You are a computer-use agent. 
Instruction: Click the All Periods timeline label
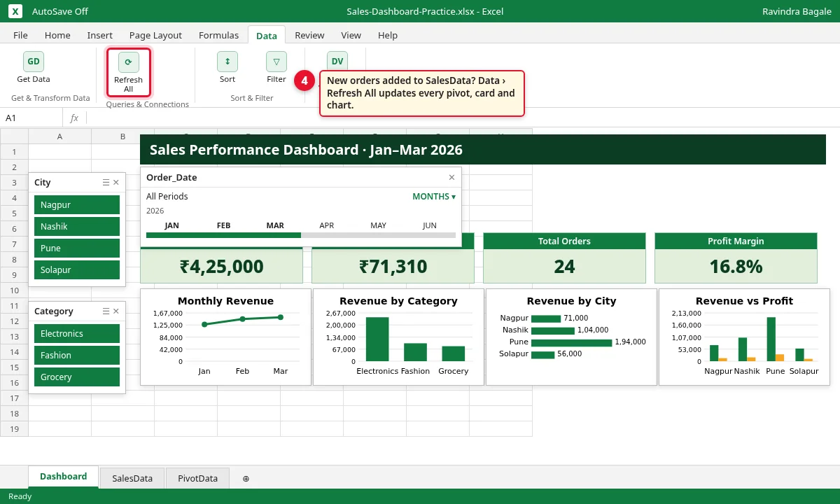click(x=167, y=196)
